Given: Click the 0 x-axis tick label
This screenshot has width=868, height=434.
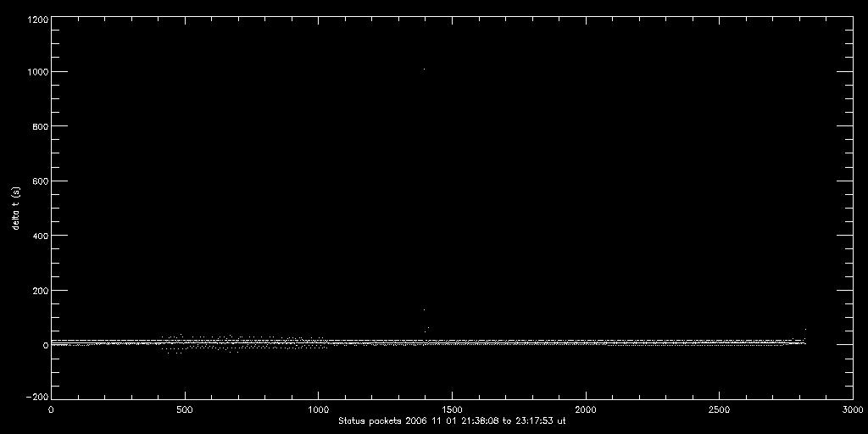Looking at the screenshot, I should point(51,409).
